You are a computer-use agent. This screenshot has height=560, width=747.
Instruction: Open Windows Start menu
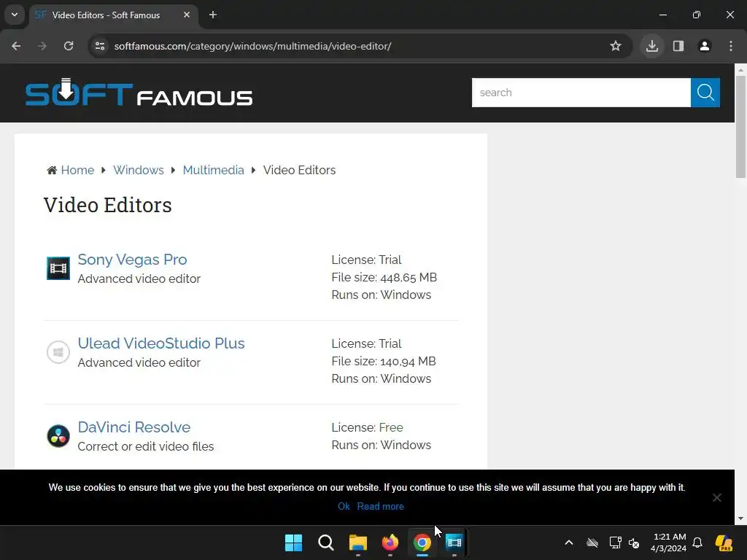coord(293,542)
